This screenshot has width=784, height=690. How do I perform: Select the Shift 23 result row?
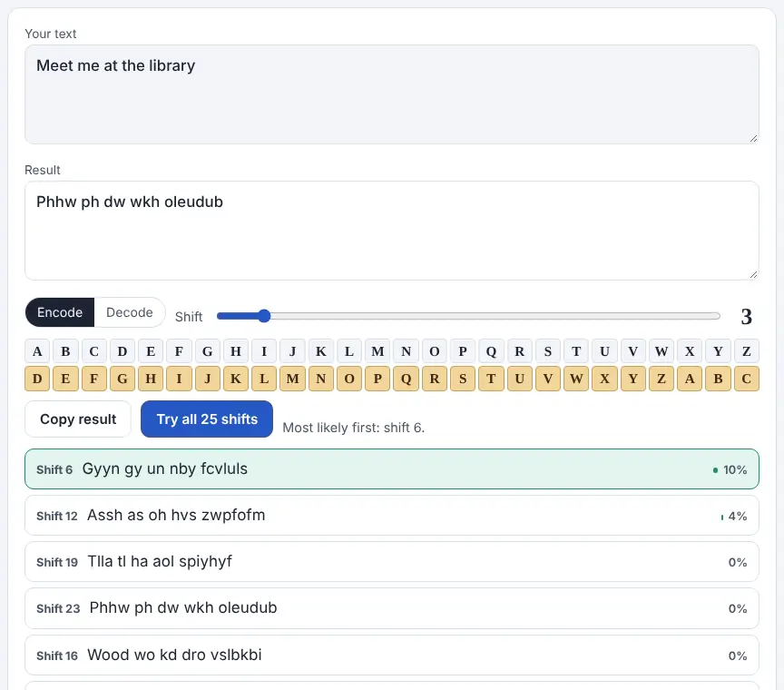coord(392,608)
